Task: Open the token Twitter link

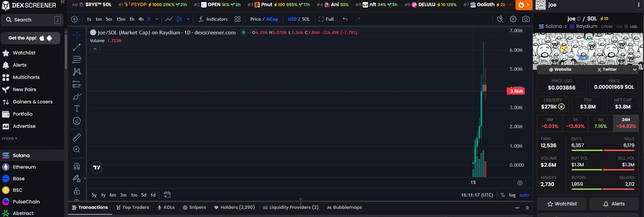Action: [x=606, y=69]
